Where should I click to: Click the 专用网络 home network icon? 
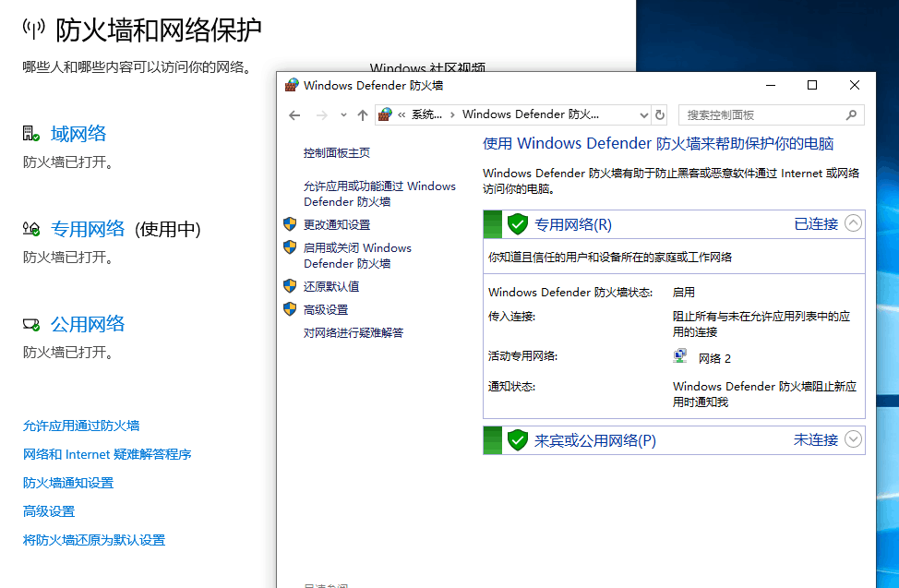(x=31, y=229)
